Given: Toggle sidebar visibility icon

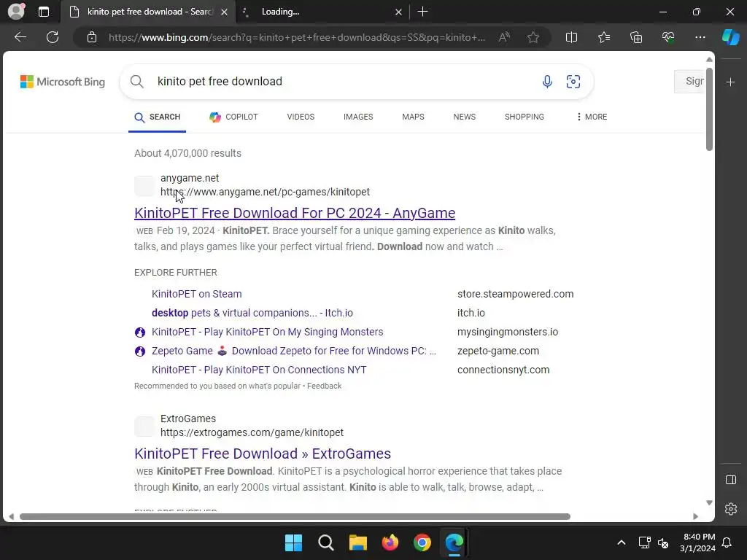Looking at the screenshot, I should coord(730,480).
